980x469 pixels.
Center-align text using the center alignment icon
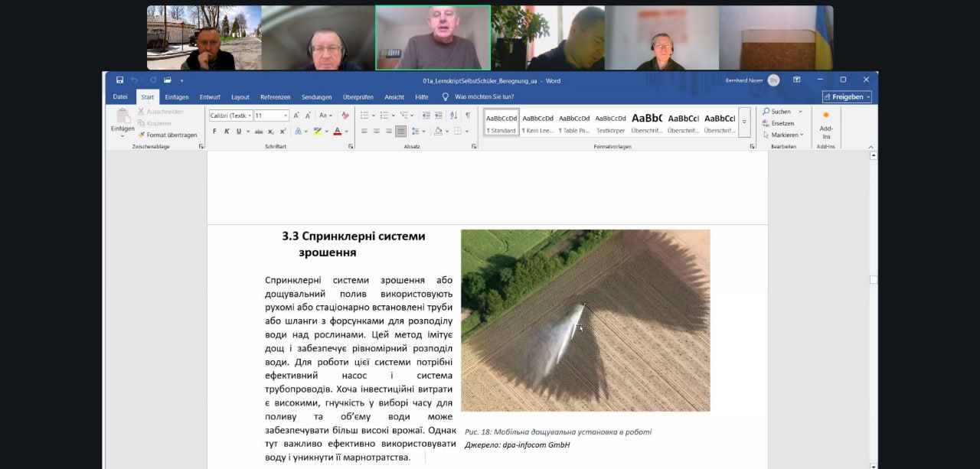[377, 132]
